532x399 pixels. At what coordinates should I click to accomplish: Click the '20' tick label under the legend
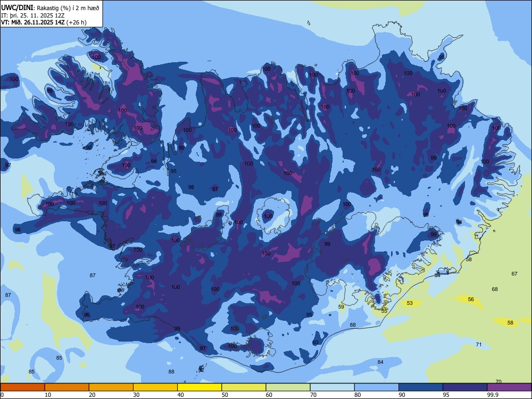pos(92,395)
